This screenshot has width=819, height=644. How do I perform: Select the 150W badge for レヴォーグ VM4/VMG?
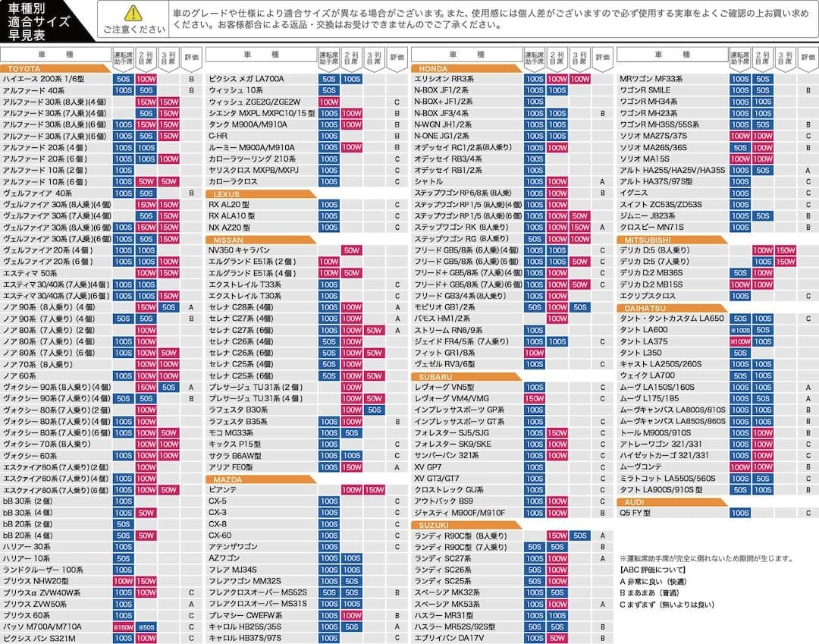coord(534,399)
